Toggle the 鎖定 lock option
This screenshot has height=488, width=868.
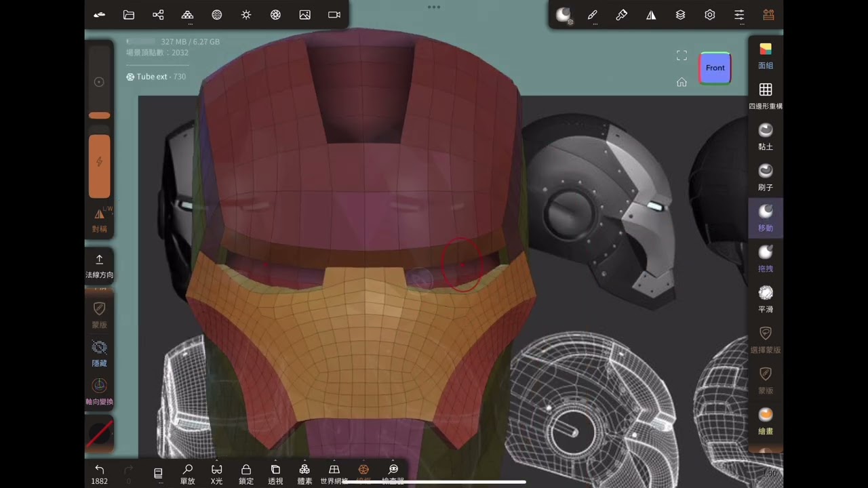click(x=246, y=474)
